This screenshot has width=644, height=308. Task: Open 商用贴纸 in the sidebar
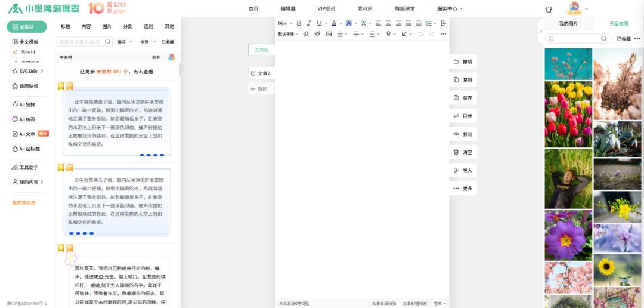coord(26,86)
